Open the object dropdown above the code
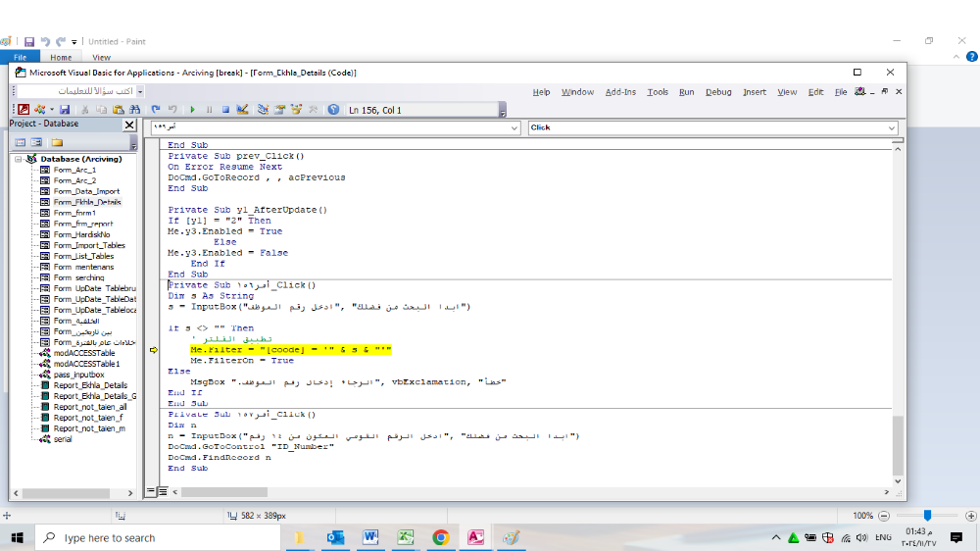This screenshot has height=551, width=980. (x=514, y=127)
